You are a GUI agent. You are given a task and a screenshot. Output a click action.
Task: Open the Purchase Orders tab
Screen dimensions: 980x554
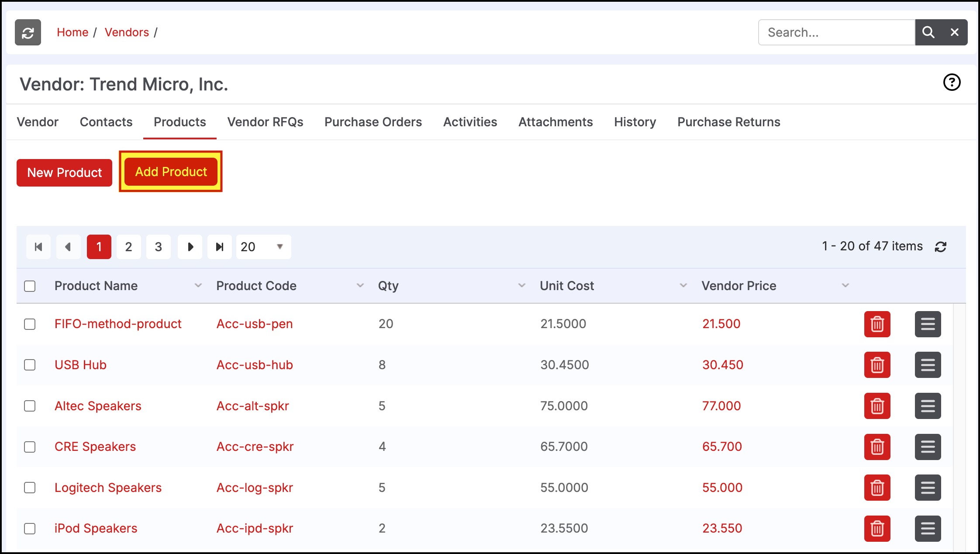click(x=373, y=122)
